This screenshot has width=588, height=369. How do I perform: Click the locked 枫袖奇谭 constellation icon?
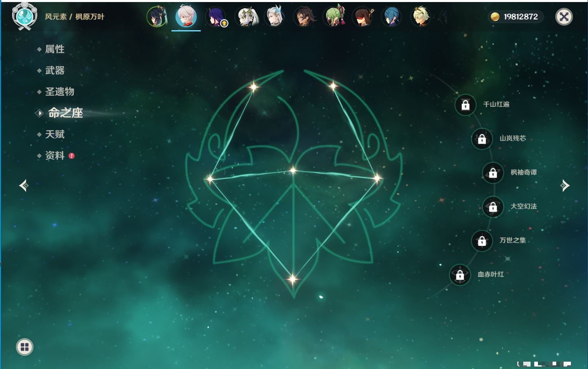point(493,173)
